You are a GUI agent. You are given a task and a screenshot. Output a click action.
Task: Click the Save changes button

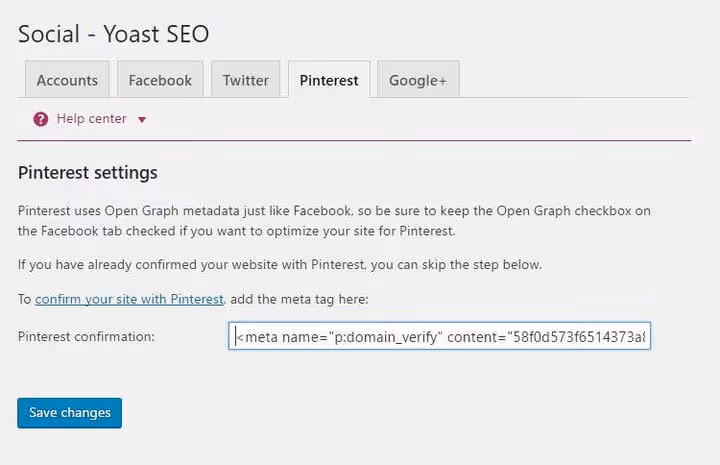click(69, 413)
